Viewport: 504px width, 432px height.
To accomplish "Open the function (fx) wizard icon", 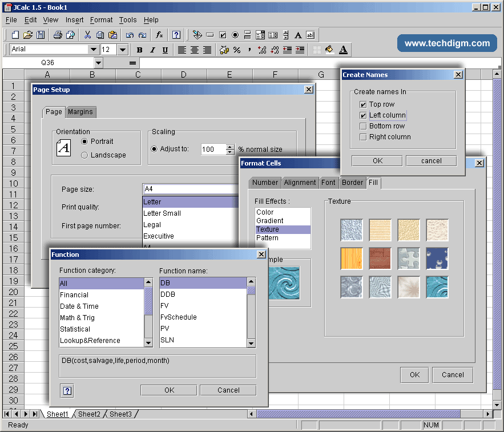I will point(159,35).
